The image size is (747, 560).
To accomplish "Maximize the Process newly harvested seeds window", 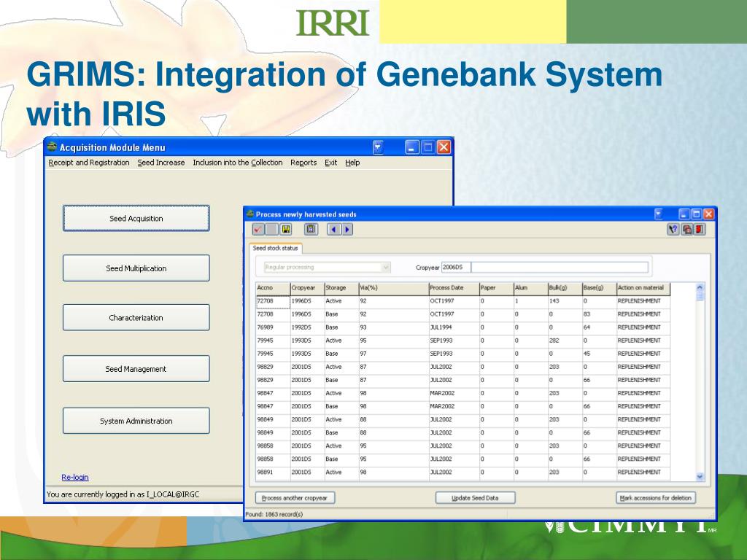I will coord(696,214).
